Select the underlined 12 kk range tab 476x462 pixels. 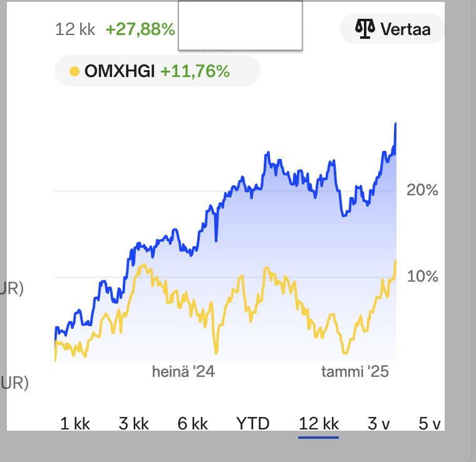(318, 424)
